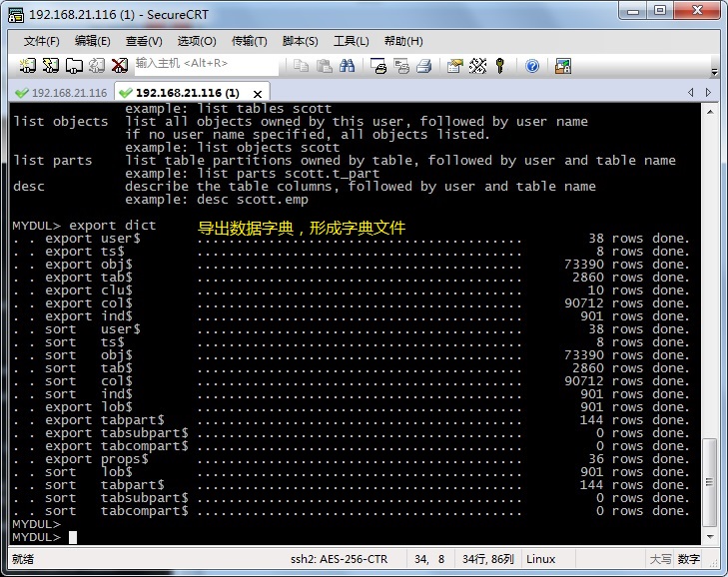Click the '数字' num lock indicator
Screen dimensions: 728x577
click(x=688, y=559)
